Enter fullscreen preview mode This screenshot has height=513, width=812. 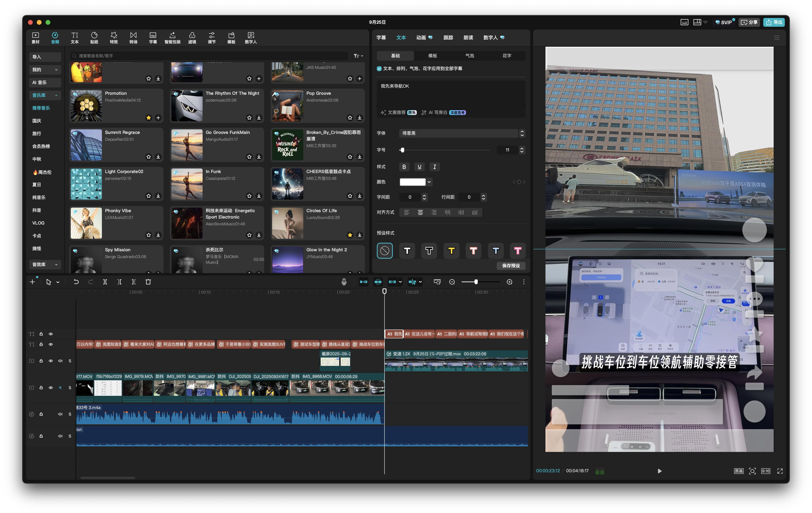[780, 471]
